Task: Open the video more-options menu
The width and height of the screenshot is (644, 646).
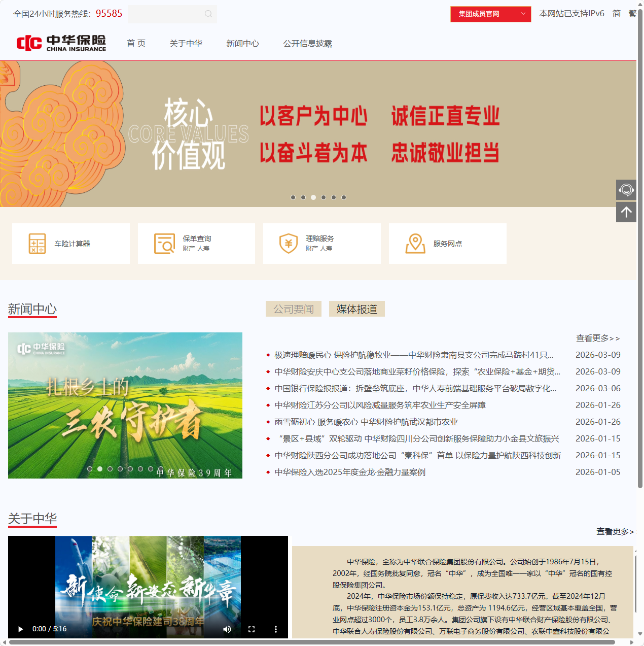Action: [276, 629]
